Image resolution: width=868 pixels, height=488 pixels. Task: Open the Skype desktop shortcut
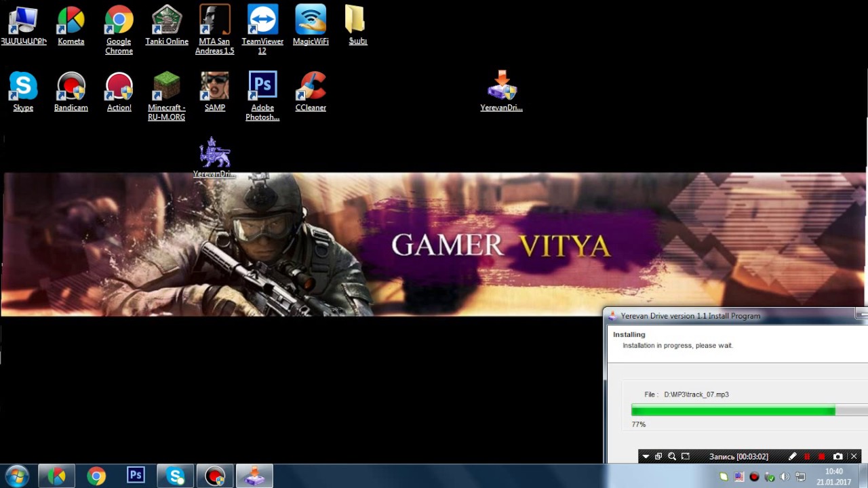point(23,92)
